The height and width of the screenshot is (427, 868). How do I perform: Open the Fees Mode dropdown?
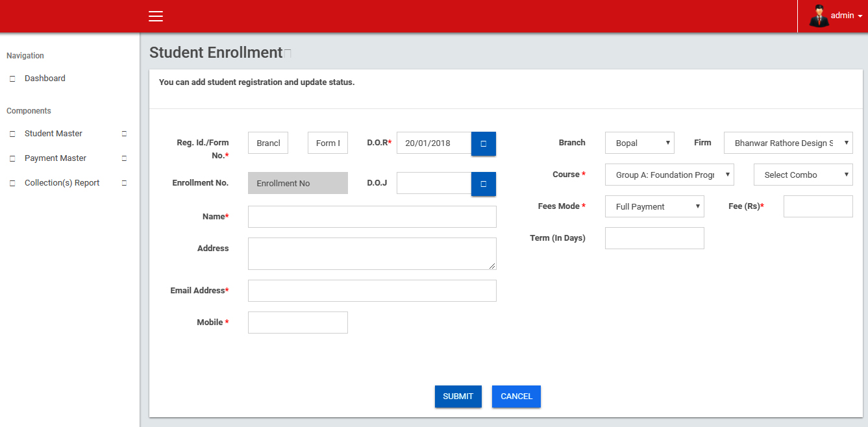(654, 206)
